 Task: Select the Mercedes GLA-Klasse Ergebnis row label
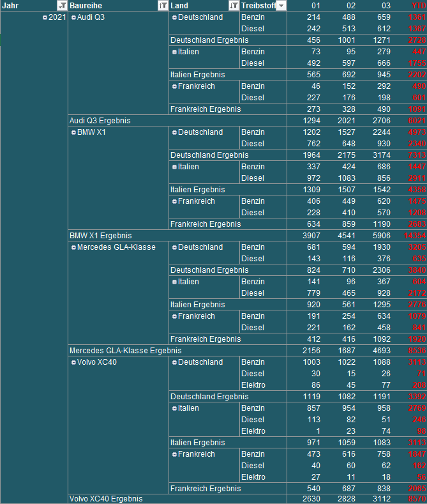point(126,350)
